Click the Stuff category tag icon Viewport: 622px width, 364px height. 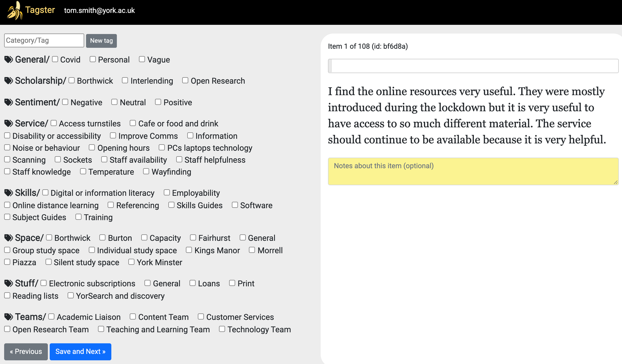coord(9,283)
